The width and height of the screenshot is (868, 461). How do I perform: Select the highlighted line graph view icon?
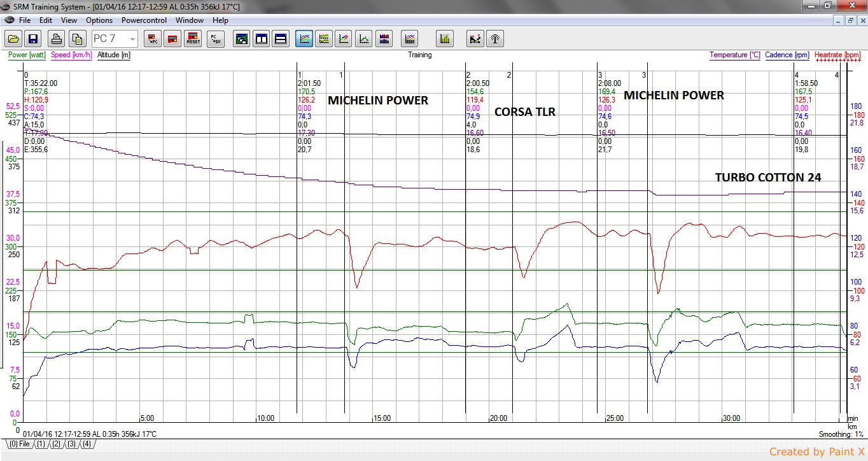tap(304, 39)
